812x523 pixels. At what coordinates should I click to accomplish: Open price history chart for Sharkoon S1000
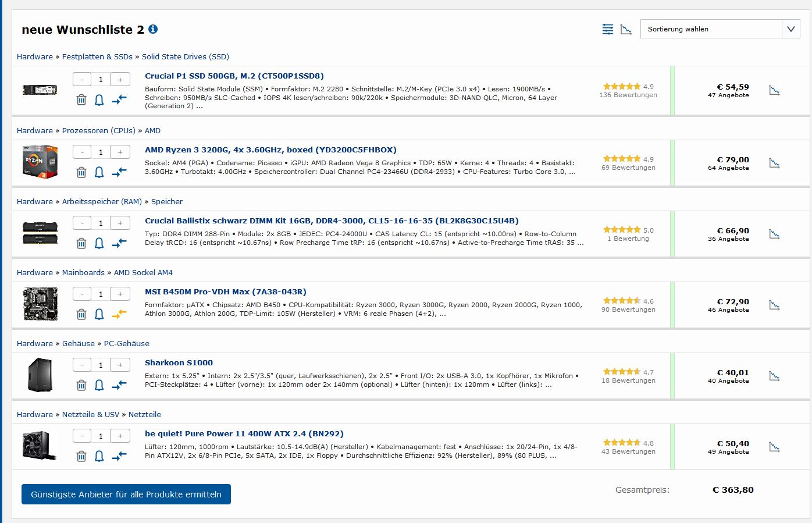[x=774, y=376]
